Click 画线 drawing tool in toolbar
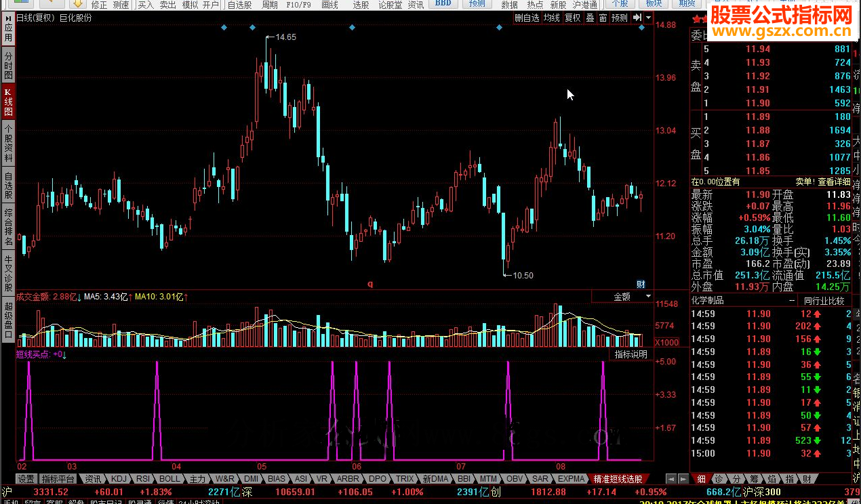 click(329, 4)
